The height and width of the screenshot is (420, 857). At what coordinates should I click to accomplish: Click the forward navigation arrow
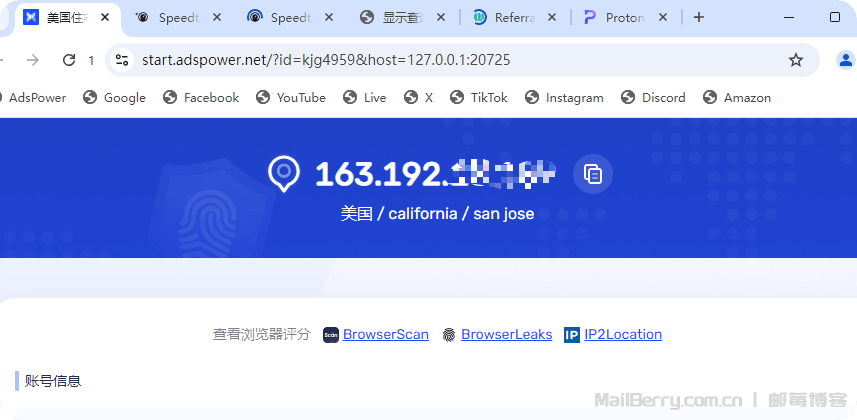coord(33,60)
